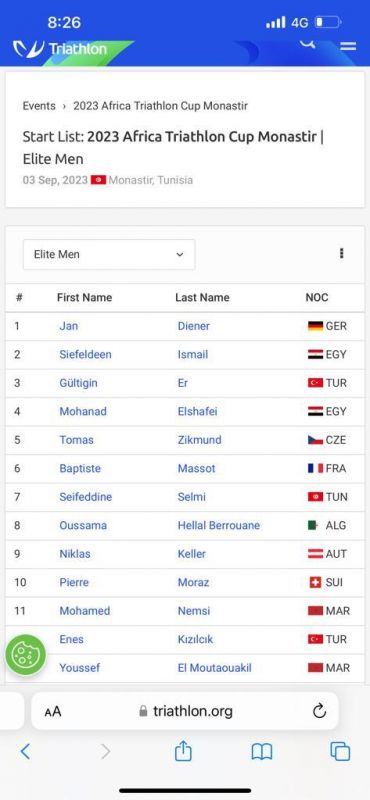The image size is (370, 800).
Task: Go to the Events breadcrumb link
Action: click(39, 106)
